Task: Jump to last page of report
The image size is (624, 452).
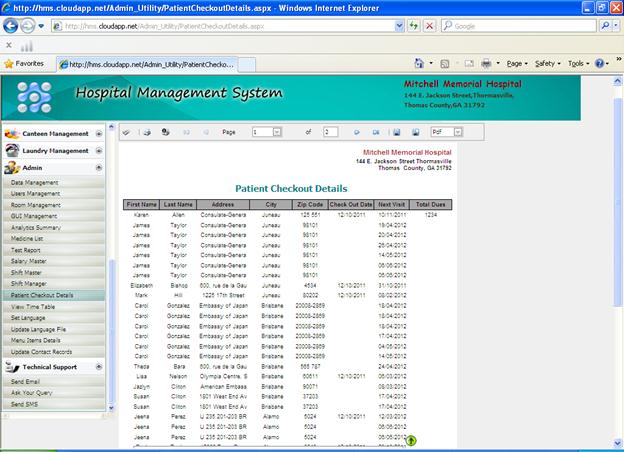Action: [x=374, y=132]
